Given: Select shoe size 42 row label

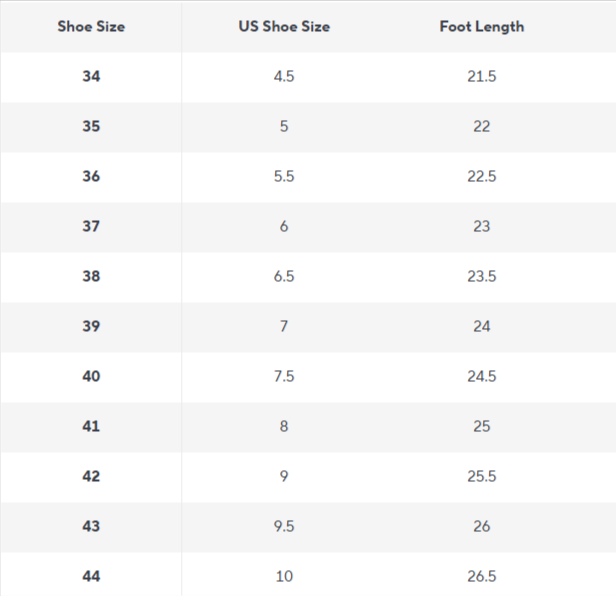Looking at the screenshot, I should (91, 477).
